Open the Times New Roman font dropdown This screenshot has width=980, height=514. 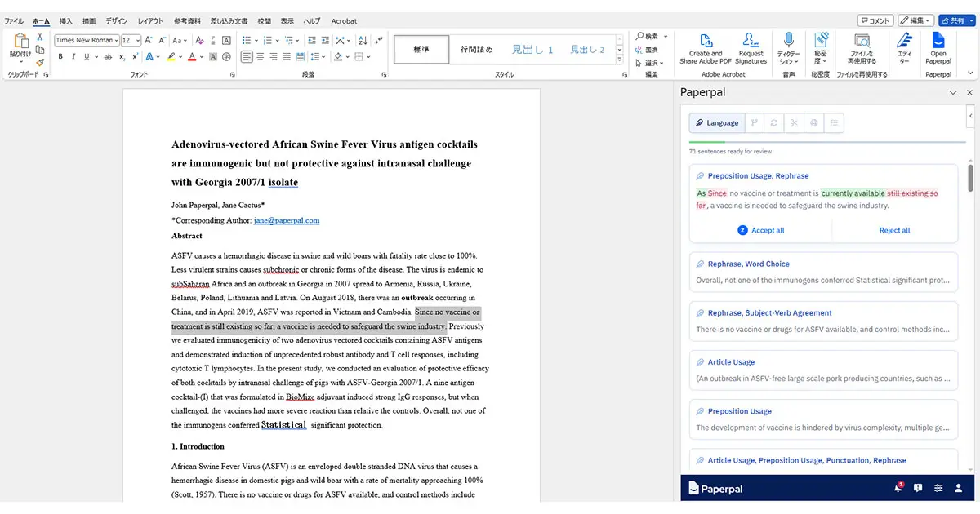coord(87,40)
